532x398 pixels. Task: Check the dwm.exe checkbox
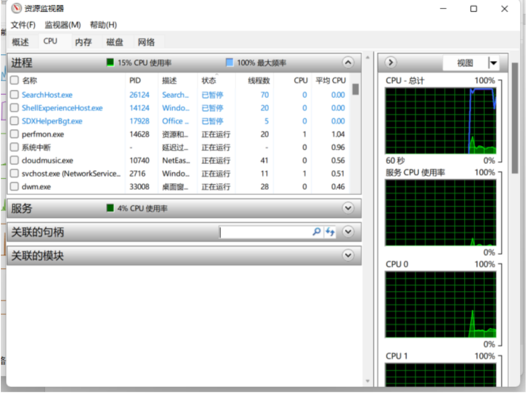[14, 187]
